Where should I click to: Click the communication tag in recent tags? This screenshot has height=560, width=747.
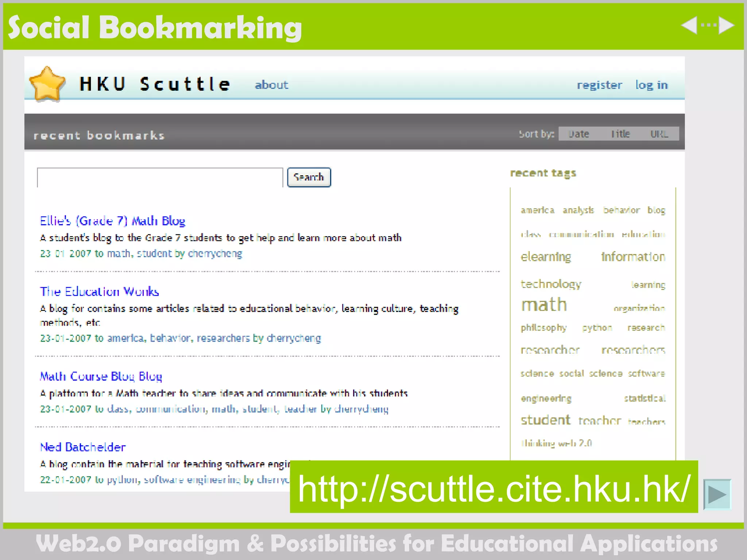(x=581, y=234)
